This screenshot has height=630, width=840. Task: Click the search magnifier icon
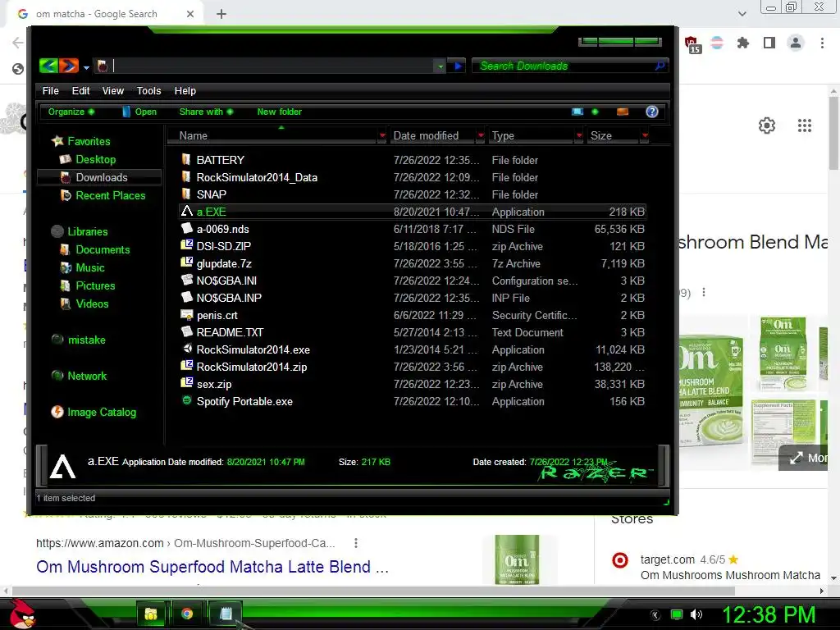point(660,66)
